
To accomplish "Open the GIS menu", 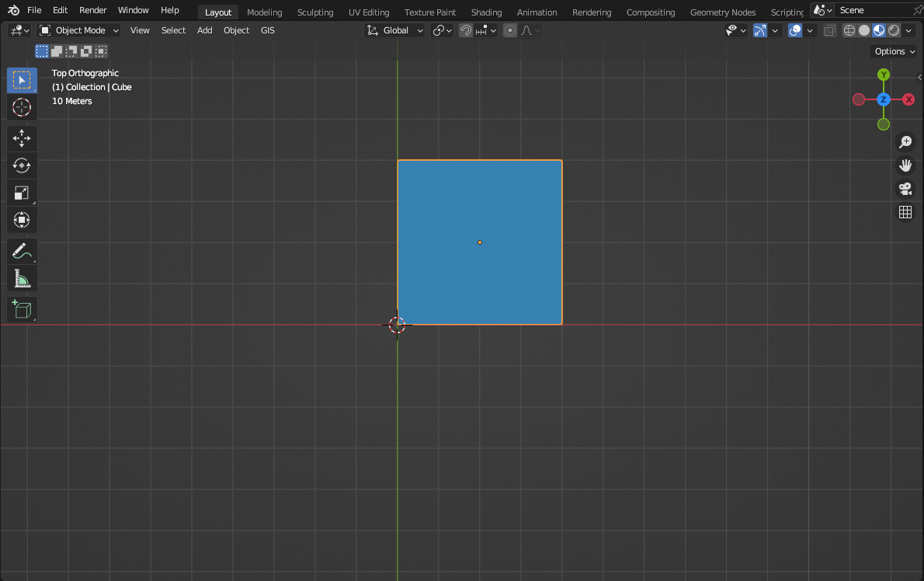I will click(x=267, y=30).
